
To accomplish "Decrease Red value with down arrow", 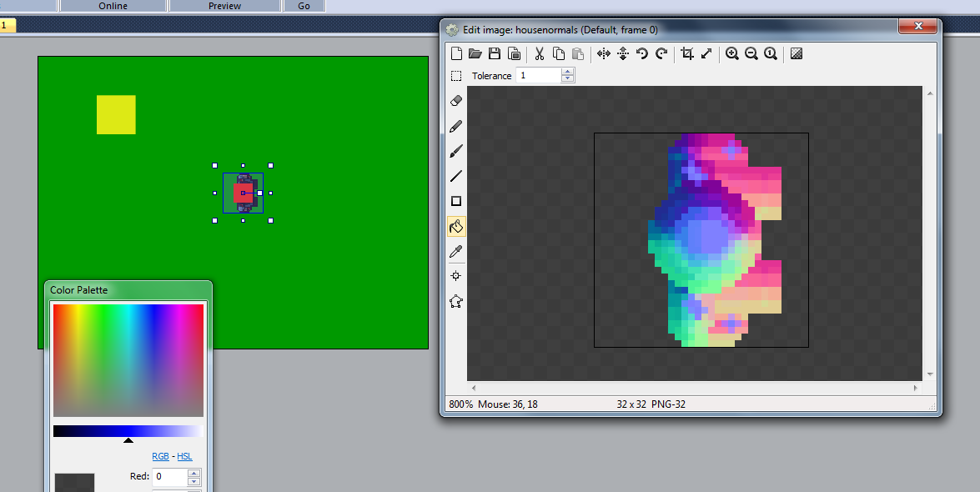I will 194,481.
